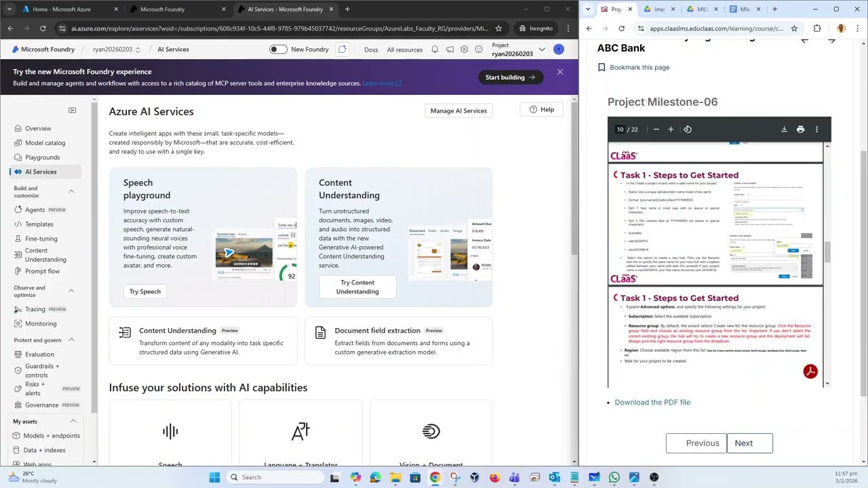
Task: Open All resources in Foundry header
Action: (405, 49)
